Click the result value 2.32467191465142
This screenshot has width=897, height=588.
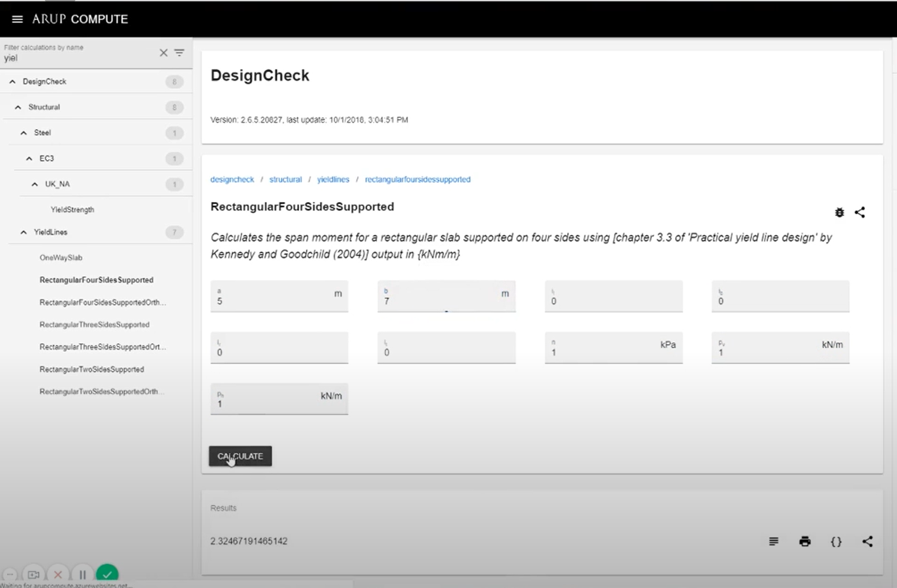(249, 541)
